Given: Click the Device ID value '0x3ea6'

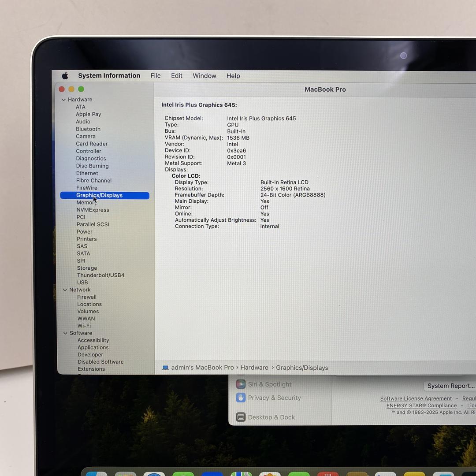Looking at the screenshot, I should tap(237, 151).
